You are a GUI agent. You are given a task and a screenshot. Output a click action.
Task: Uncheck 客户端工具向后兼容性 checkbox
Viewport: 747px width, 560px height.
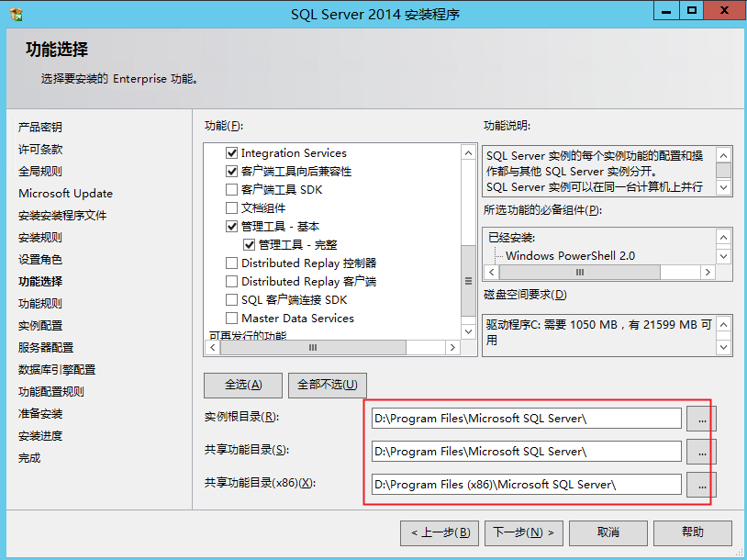(x=231, y=172)
